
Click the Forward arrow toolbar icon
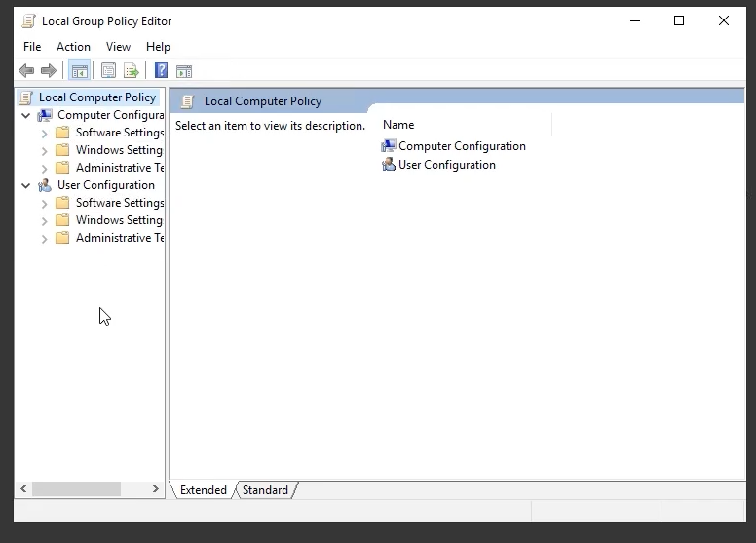pyautogui.click(x=48, y=71)
